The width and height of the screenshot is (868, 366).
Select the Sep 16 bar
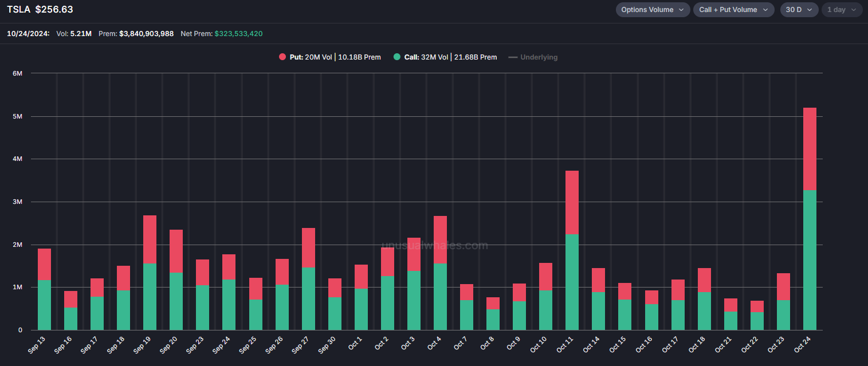click(70, 310)
